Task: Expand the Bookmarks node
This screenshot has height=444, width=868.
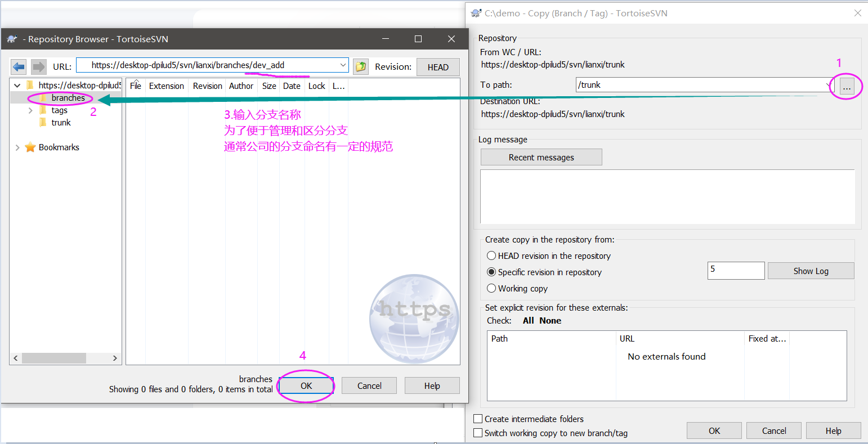Action: click(x=17, y=147)
